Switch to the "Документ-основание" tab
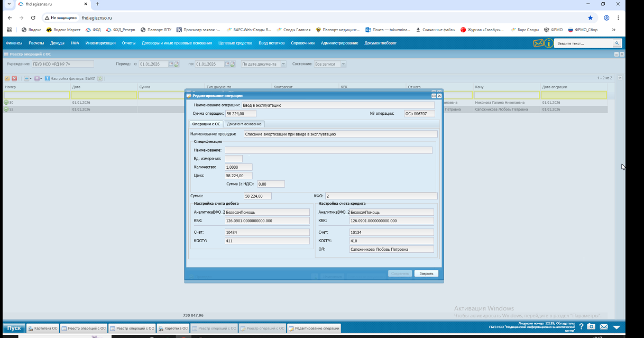 point(244,124)
